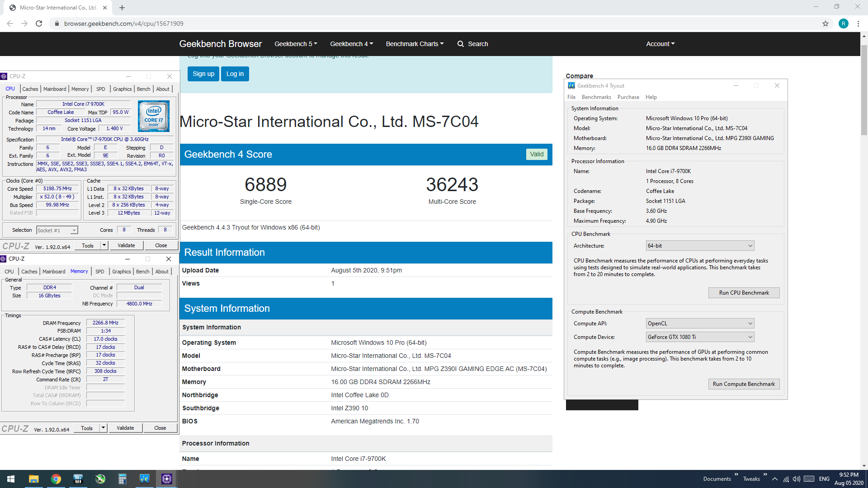This screenshot has height=488, width=868.
Task: Open Chrome's three-dot menu
Action: 858,23
